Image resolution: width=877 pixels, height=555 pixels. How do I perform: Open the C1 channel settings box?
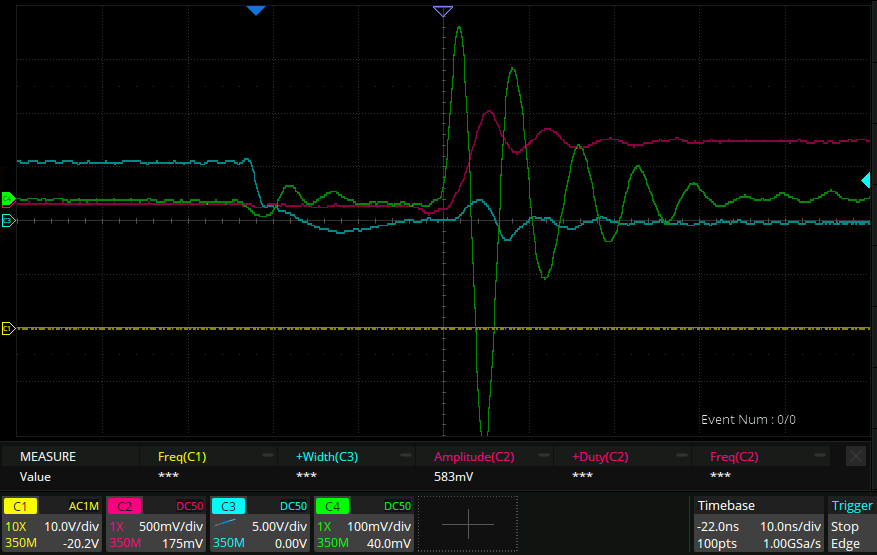coord(52,525)
